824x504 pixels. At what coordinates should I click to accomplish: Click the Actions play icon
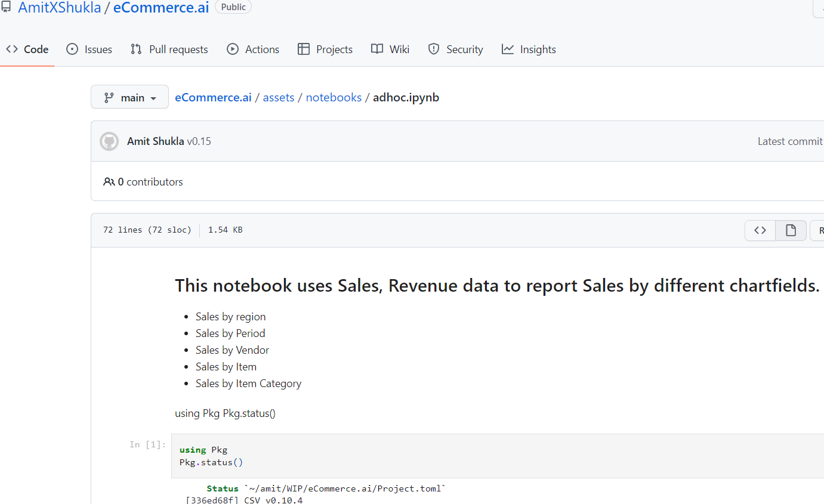point(233,50)
